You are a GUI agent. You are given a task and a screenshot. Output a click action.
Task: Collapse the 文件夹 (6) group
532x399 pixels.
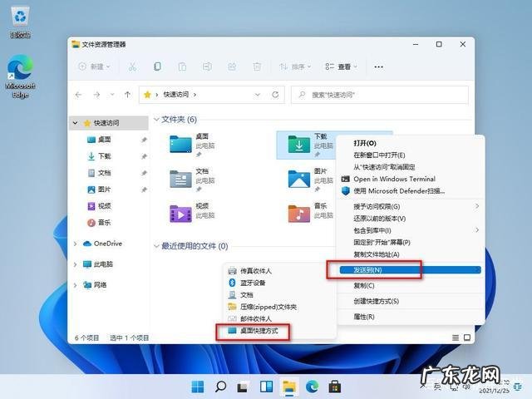(x=156, y=120)
